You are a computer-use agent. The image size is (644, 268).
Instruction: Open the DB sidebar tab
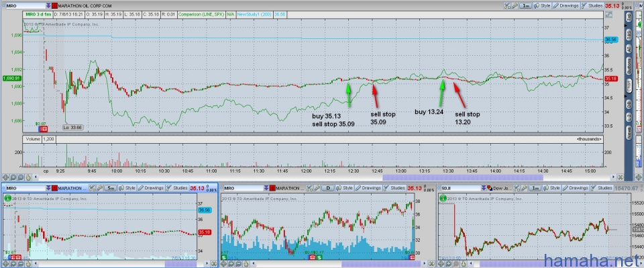click(629, 103)
